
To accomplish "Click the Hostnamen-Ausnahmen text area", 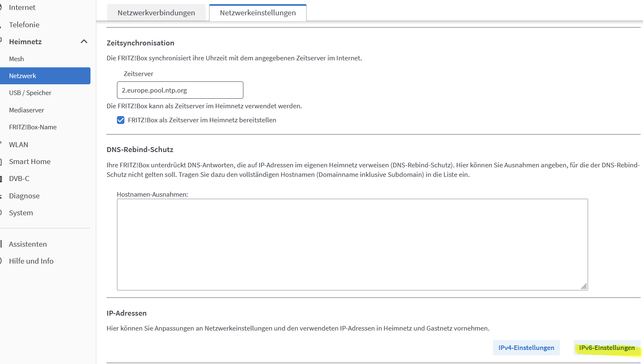I will point(352,245).
